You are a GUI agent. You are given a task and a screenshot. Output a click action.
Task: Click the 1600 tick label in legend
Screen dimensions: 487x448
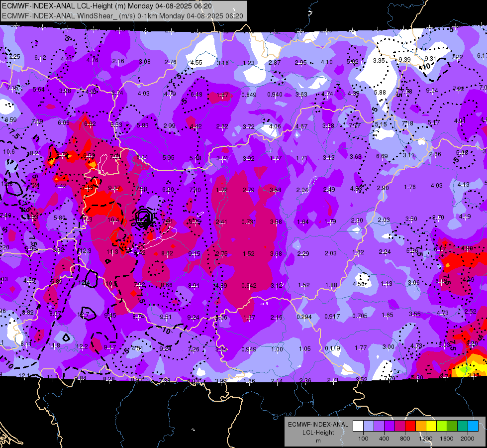446,439
